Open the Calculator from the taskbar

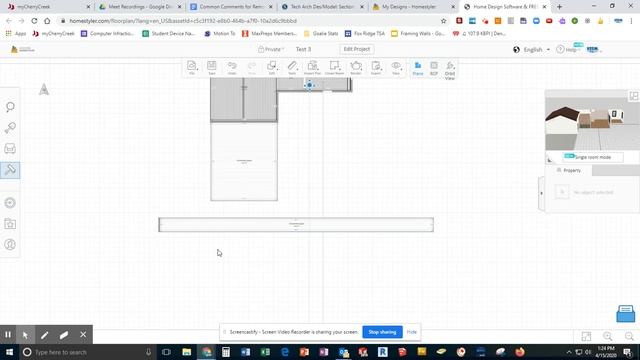(x=226, y=352)
